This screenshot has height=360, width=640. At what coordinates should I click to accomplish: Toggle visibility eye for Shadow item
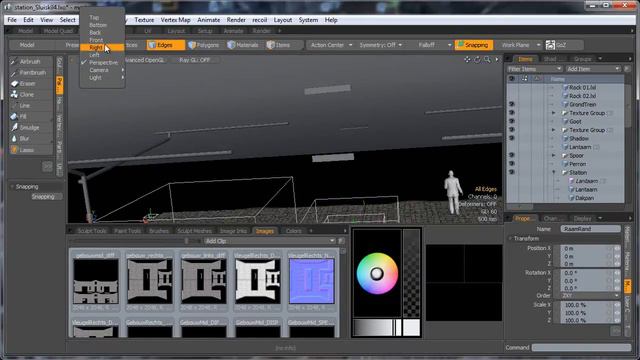(x=511, y=138)
